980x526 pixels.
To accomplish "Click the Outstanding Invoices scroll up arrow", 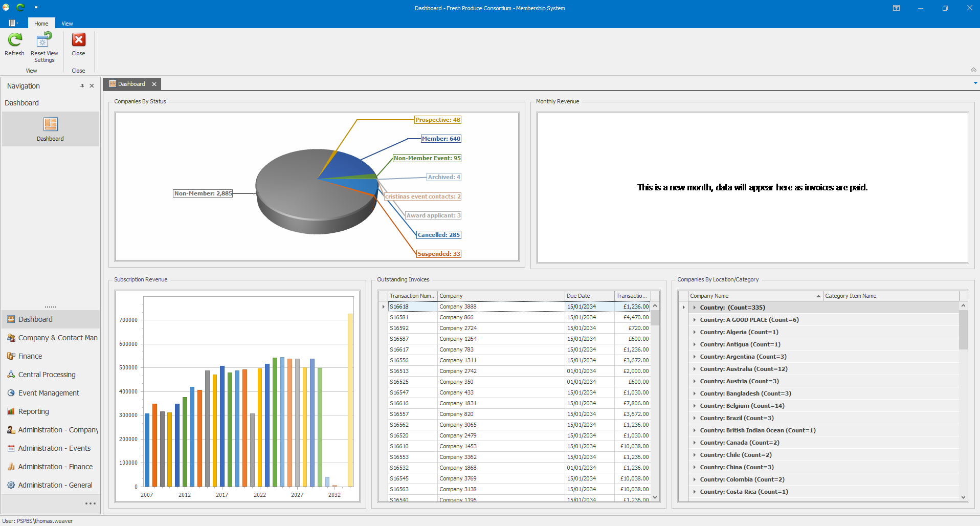I will [x=655, y=306].
